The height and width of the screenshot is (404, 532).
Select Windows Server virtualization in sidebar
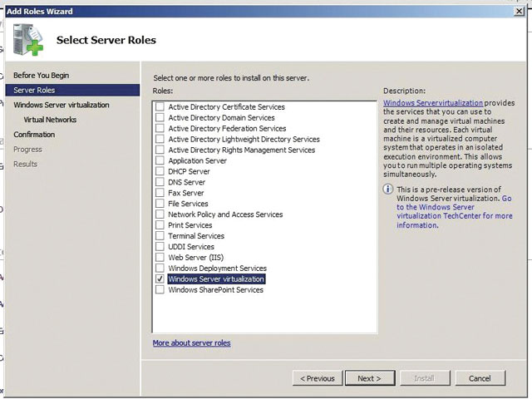pyautogui.click(x=61, y=106)
